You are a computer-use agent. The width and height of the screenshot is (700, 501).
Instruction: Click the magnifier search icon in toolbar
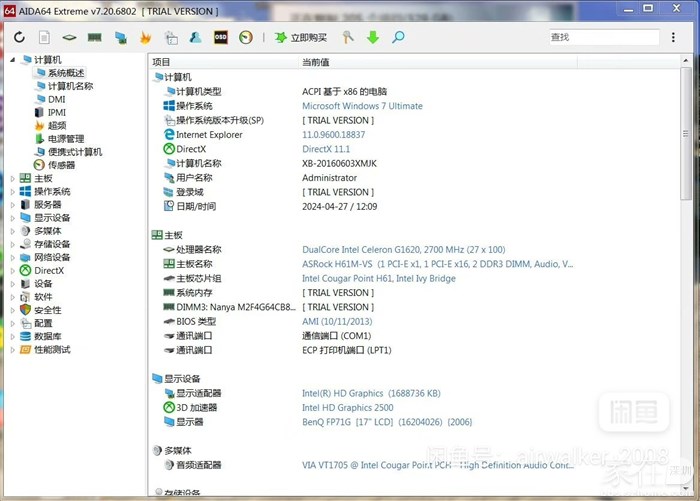pos(398,37)
